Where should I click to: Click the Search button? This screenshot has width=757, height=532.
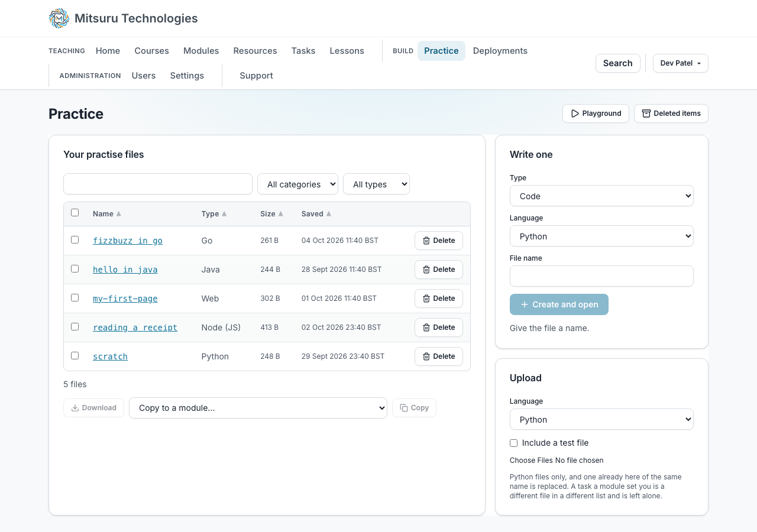pos(617,63)
